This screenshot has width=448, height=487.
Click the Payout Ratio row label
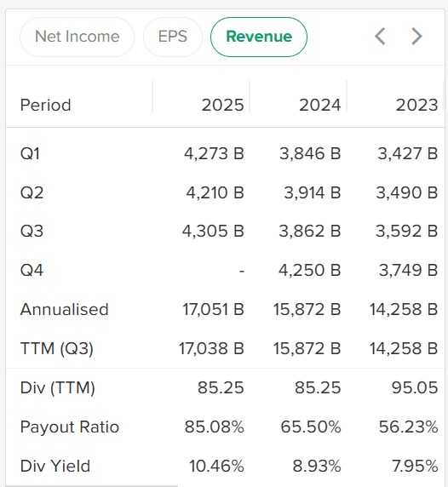pos(70,427)
